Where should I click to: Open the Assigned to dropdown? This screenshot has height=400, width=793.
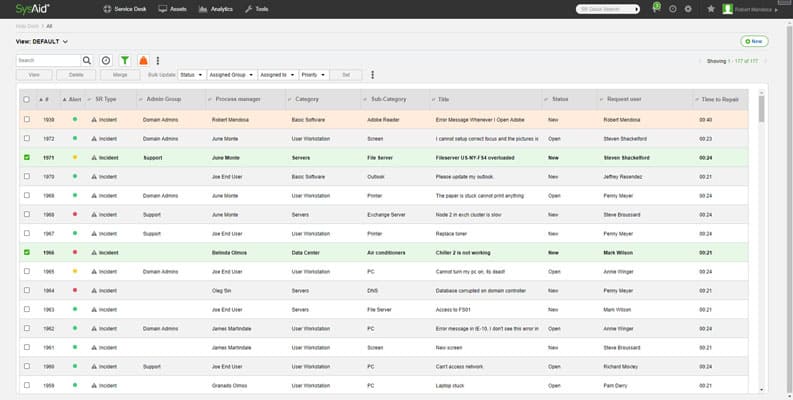[278, 75]
